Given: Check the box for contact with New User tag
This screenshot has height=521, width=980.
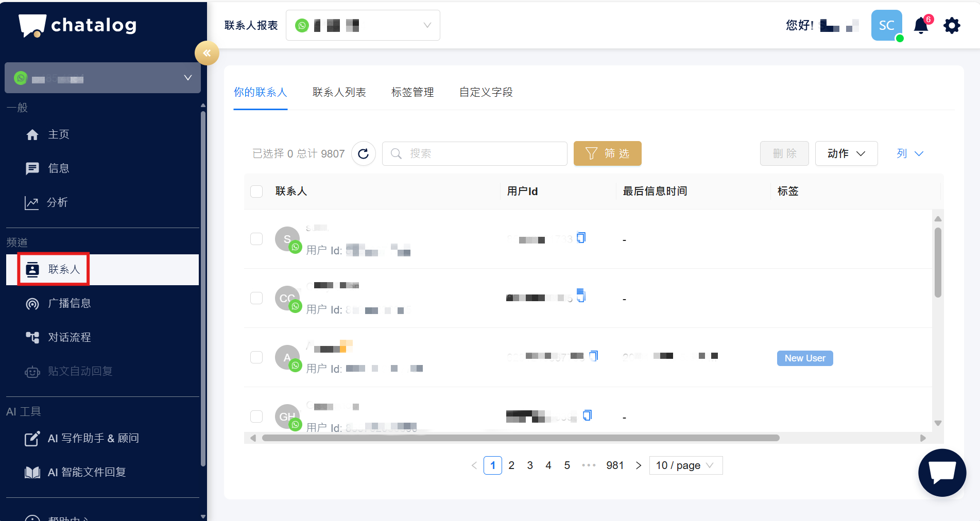Looking at the screenshot, I should click(x=256, y=357).
